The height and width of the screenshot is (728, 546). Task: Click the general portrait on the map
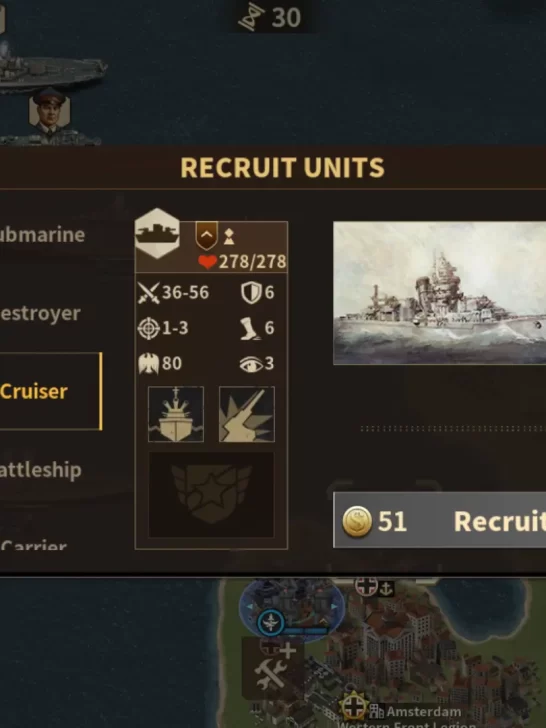coord(49,111)
